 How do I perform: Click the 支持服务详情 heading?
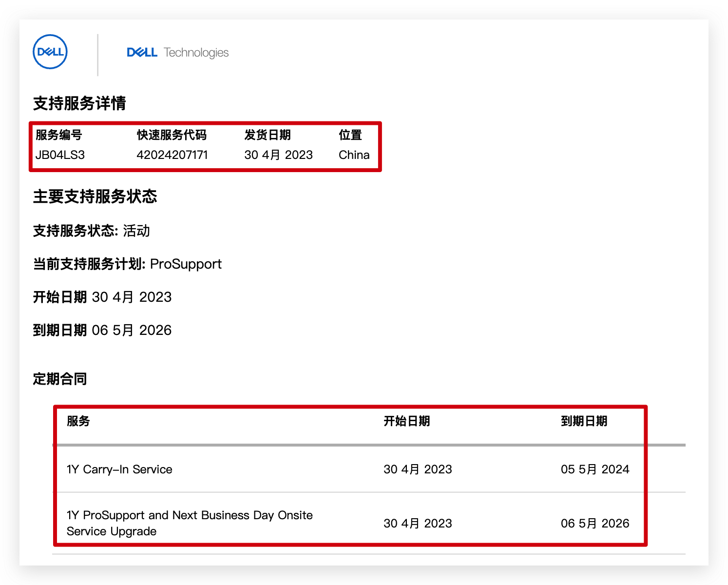point(79,103)
